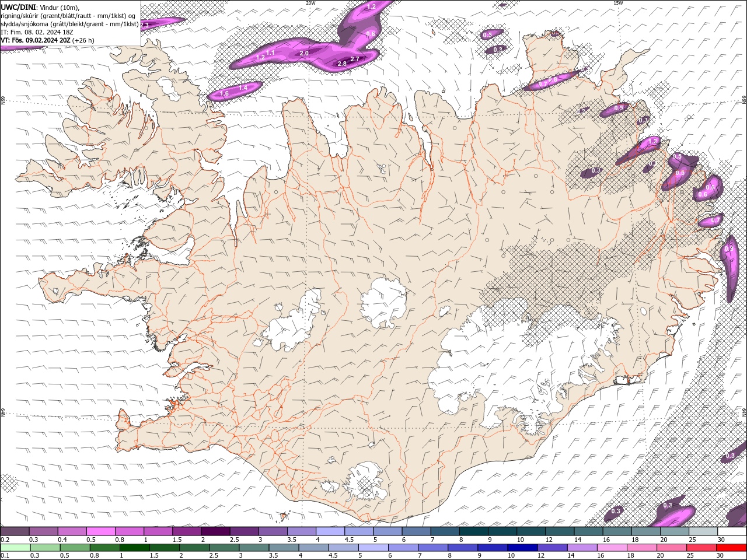Click the 1.1 precipitation value on the map
This screenshot has width=747, height=560.
[x=271, y=53]
